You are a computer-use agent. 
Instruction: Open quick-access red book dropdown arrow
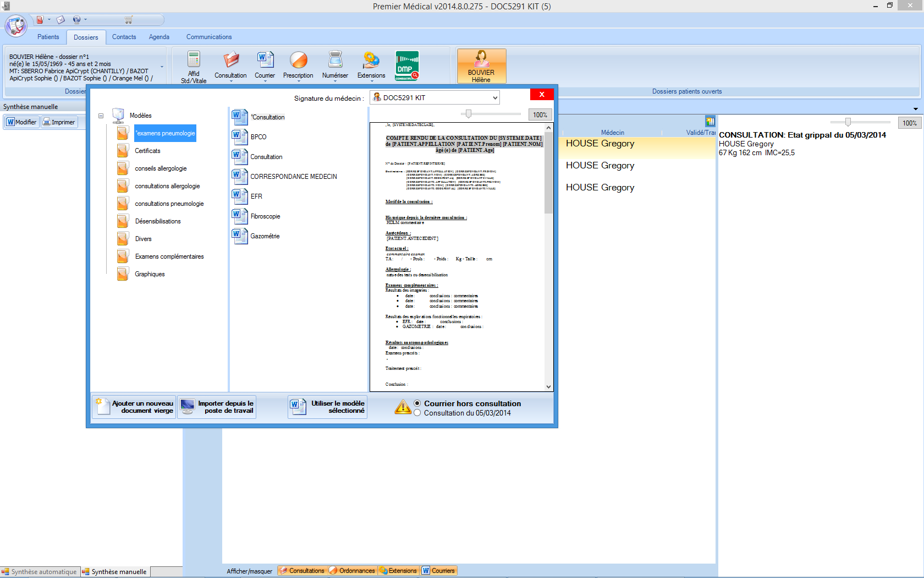(x=49, y=20)
